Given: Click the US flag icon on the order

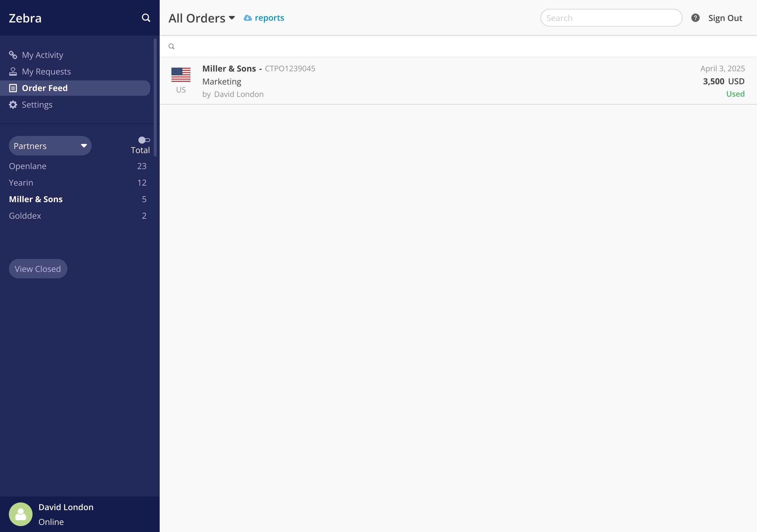Looking at the screenshot, I should pos(181,74).
